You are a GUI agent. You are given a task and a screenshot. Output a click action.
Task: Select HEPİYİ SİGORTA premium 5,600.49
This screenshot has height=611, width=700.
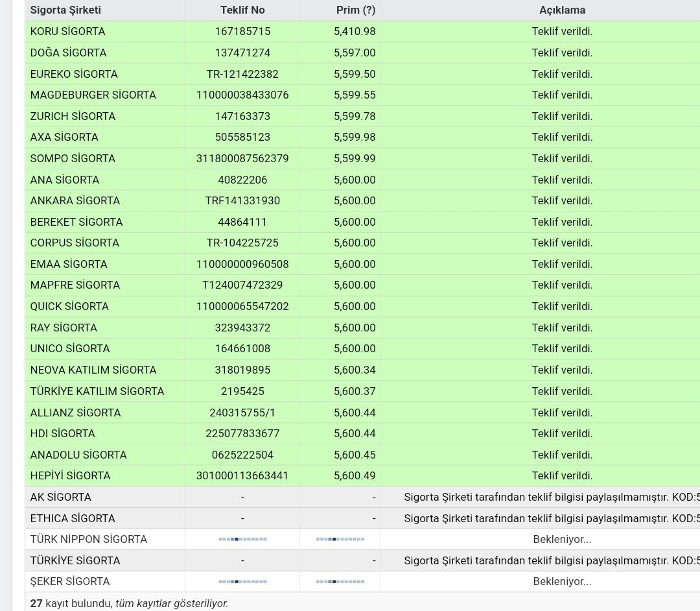(x=355, y=476)
